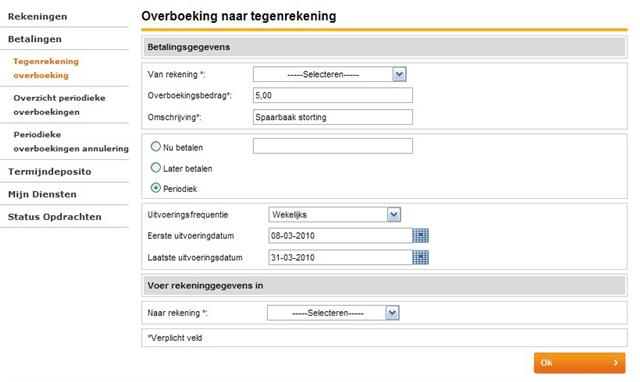Click the Laatste uitvoeringsdatum field 31-03-2010
The width and height of the screenshot is (640, 382).
tap(340, 258)
